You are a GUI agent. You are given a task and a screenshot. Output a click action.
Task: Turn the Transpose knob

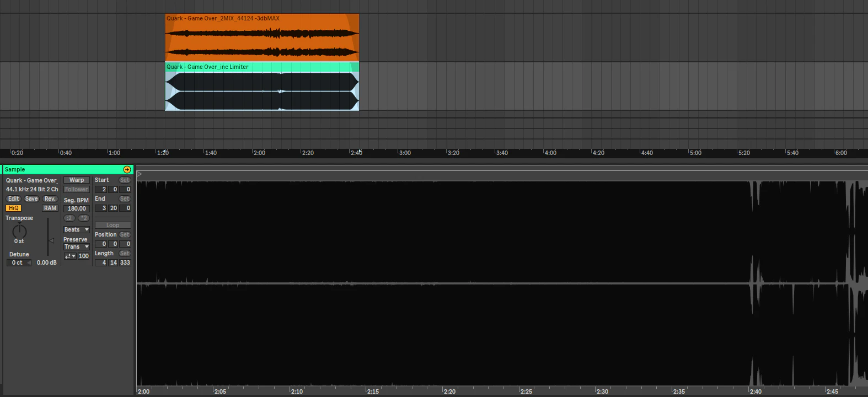(x=19, y=231)
